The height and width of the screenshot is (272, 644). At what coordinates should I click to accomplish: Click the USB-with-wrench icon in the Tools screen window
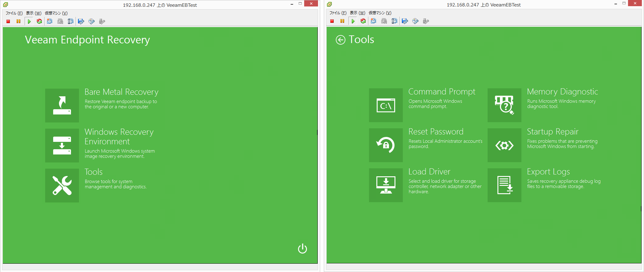pos(426,21)
